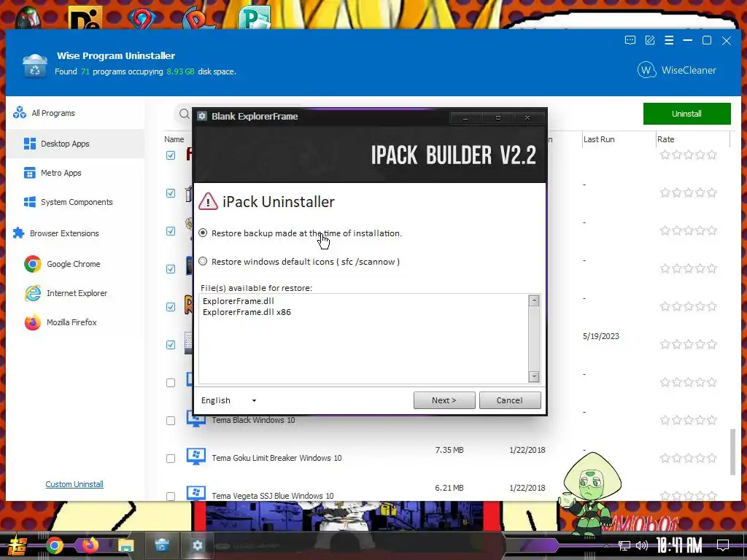Click the Tema Black Windows 10 program icon
Image resolution: width=747 pixels, height=560 pixels.
[x=196, y=419]
